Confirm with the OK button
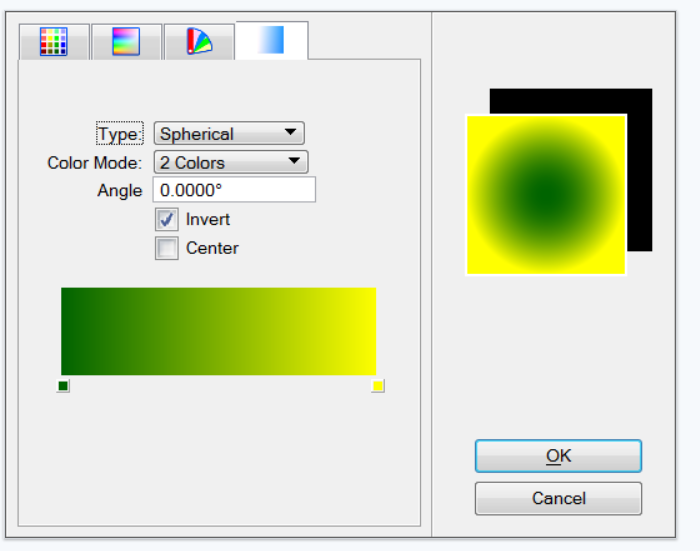700x551 pixels. point(558,456)
